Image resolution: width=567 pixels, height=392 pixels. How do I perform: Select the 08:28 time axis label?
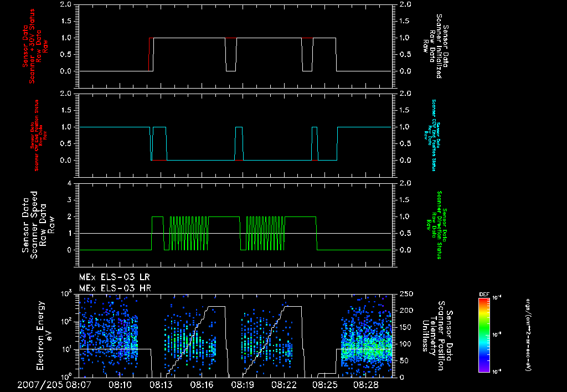tap(365, 385)
